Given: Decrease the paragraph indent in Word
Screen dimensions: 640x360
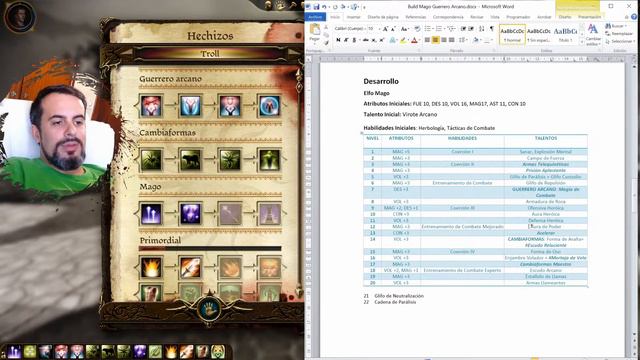Looking at the screenshot, I should pyautogui.click(x=463, y=29).
